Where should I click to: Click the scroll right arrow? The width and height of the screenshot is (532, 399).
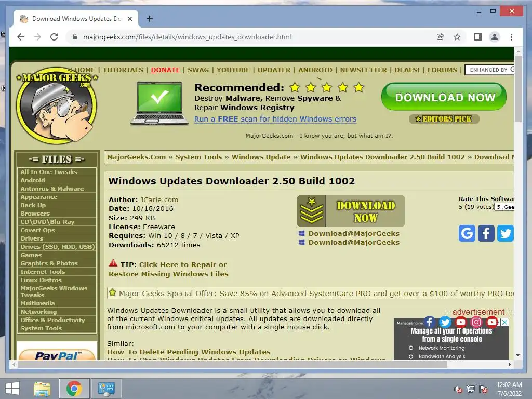click(x=509, y=364)
